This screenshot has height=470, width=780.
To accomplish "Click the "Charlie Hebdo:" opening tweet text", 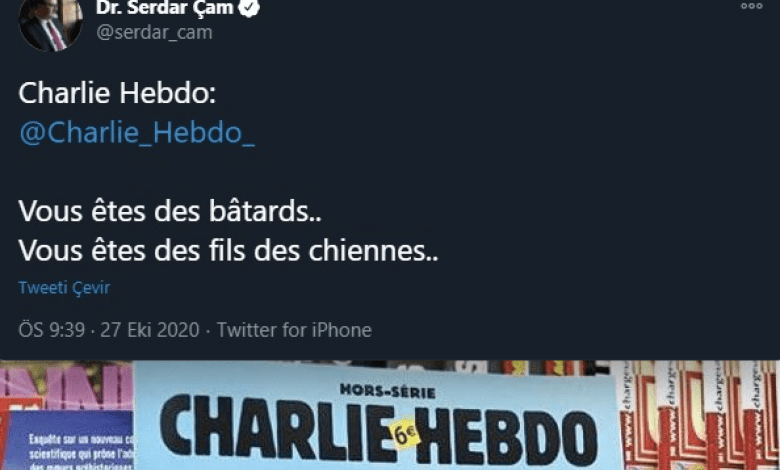I will (117, 93).
